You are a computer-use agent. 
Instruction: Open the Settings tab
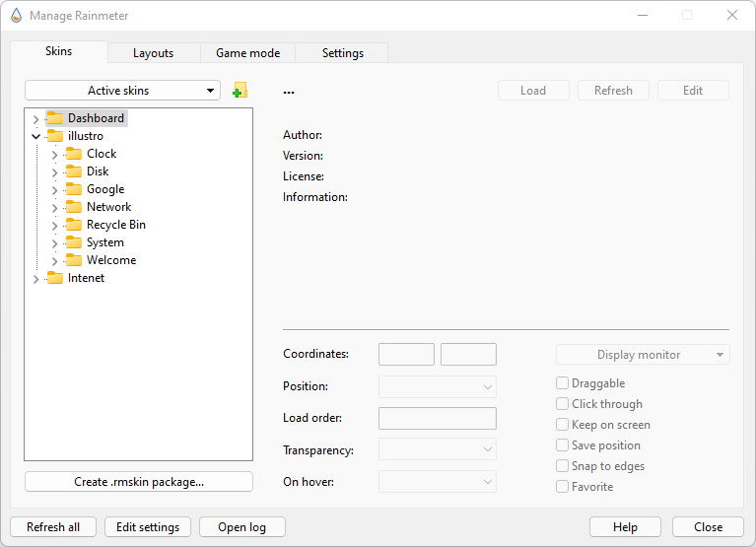(x=343, y=53)
